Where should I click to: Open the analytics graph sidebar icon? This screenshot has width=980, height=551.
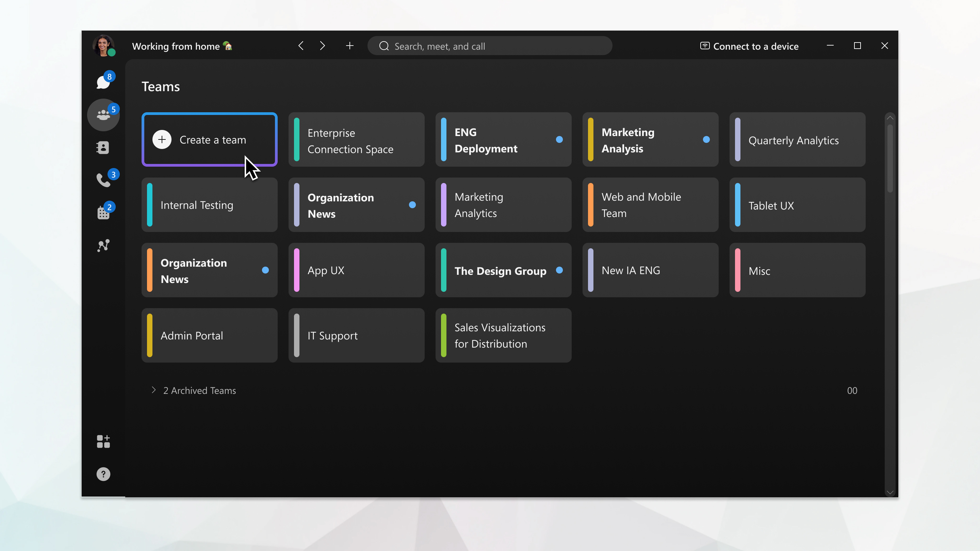coord(103,245)
